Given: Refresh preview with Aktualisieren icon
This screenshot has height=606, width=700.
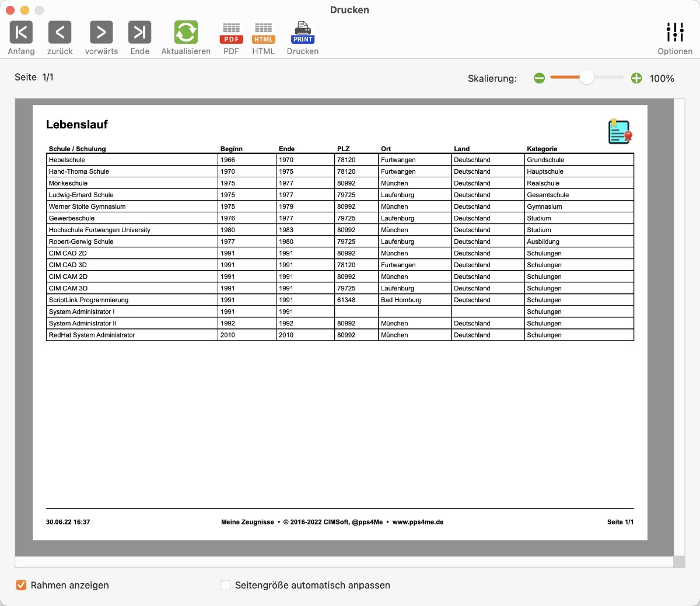Looking at the screenshot, I should click(186, 32).
